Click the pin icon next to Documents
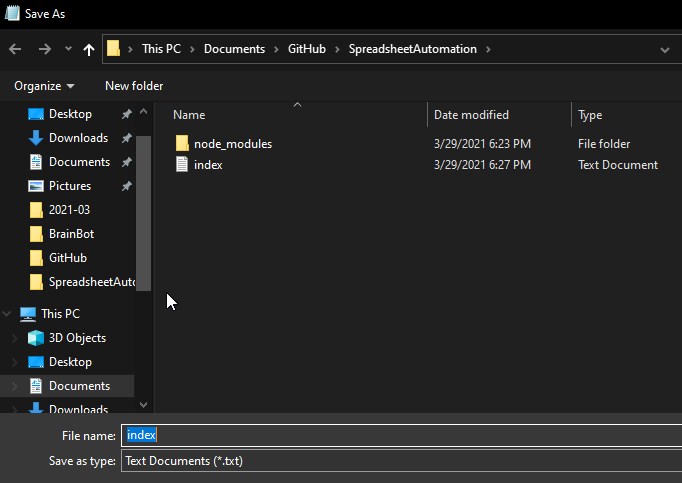 point(126,162)
